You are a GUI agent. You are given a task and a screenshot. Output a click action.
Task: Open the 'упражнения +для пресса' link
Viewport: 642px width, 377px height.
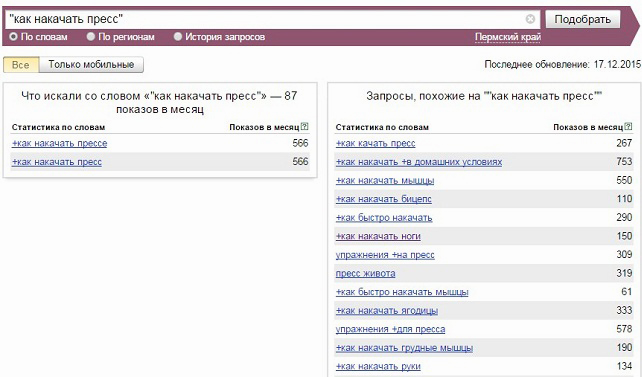(390, 329)
